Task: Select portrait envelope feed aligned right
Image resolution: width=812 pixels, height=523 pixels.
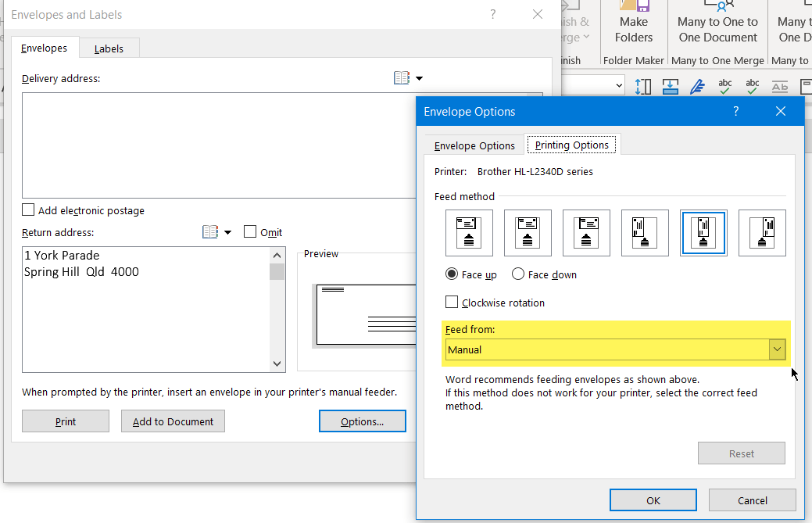Action: [762, 232]
